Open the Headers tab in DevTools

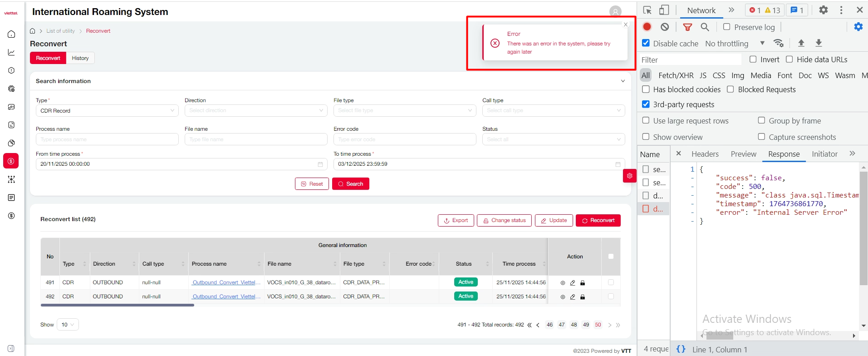705,154
